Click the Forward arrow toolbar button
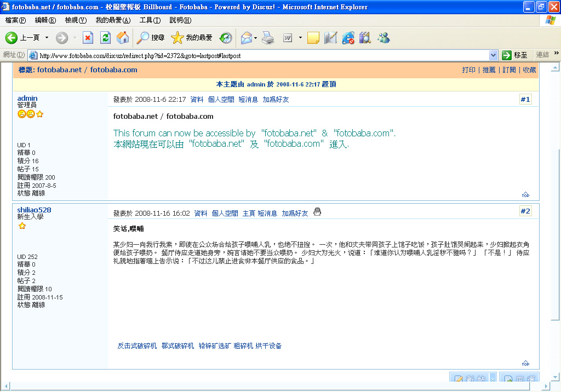This screenshot has height=392, width=561. pyautogui.click(x=62, y=38)
